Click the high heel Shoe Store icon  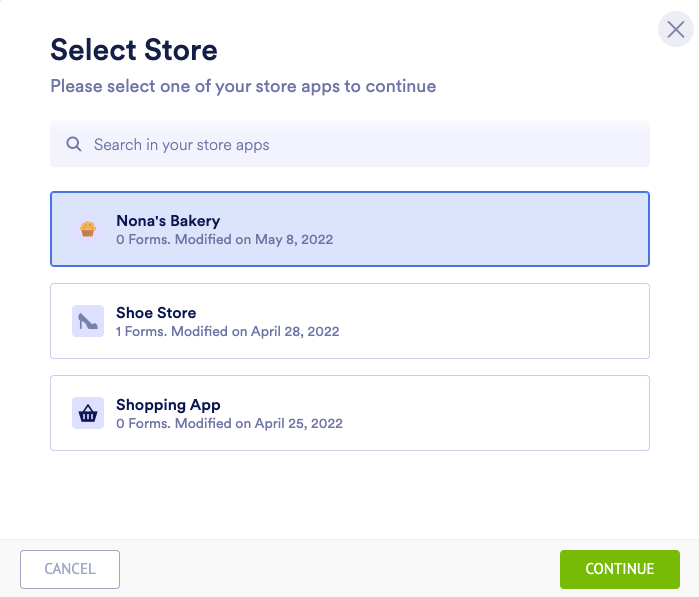pos(88,321)
